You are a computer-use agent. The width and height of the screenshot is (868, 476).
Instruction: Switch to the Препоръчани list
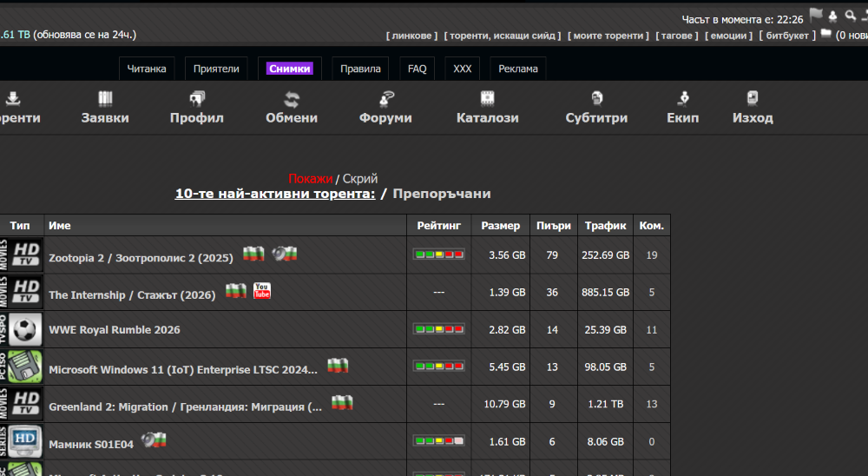(x=442, y=194)
